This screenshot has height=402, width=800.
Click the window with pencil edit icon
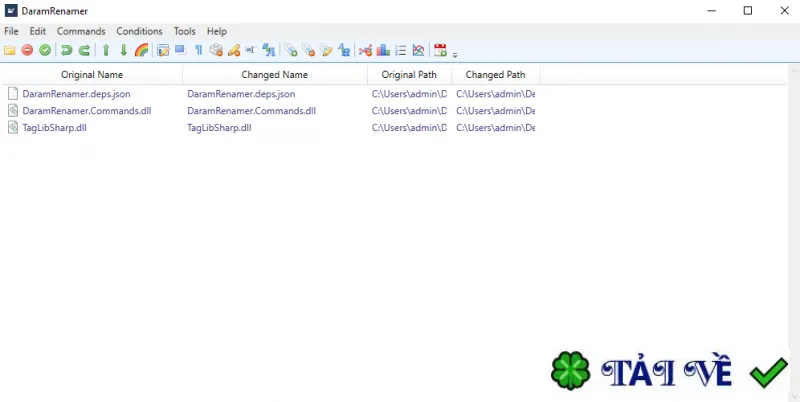click(163, 50)
